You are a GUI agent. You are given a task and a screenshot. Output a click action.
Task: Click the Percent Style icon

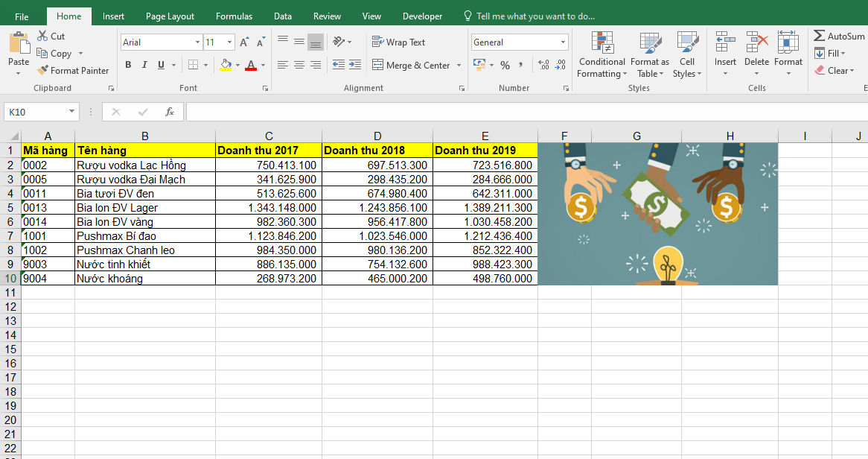tap(505, 66)
